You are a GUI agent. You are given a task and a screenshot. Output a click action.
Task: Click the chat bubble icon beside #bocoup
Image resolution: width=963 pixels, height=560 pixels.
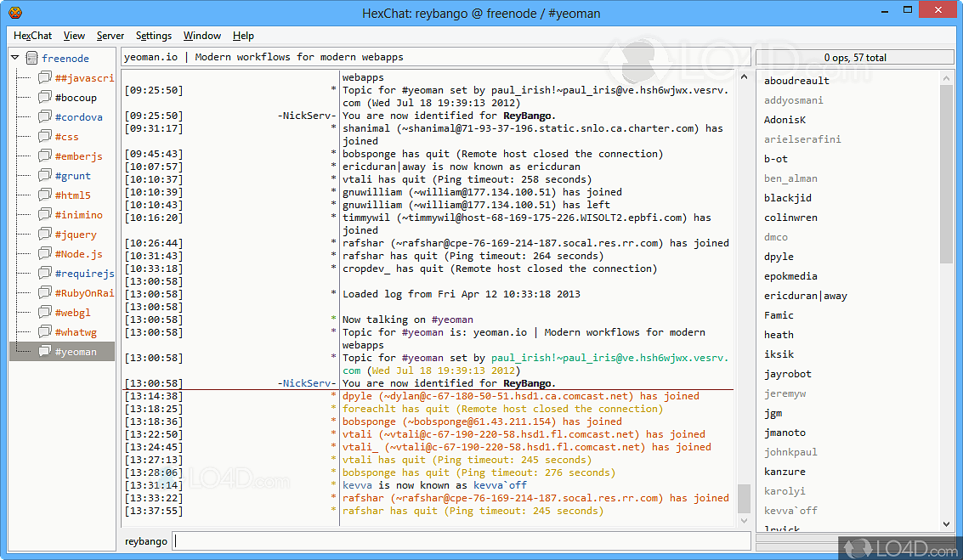point(45,98)
